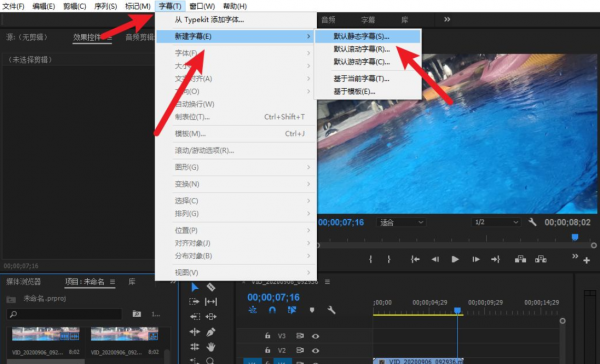Screen dimensions: 600x364
Task: Select the Selection arrow tool
Action: coord(194,287)
